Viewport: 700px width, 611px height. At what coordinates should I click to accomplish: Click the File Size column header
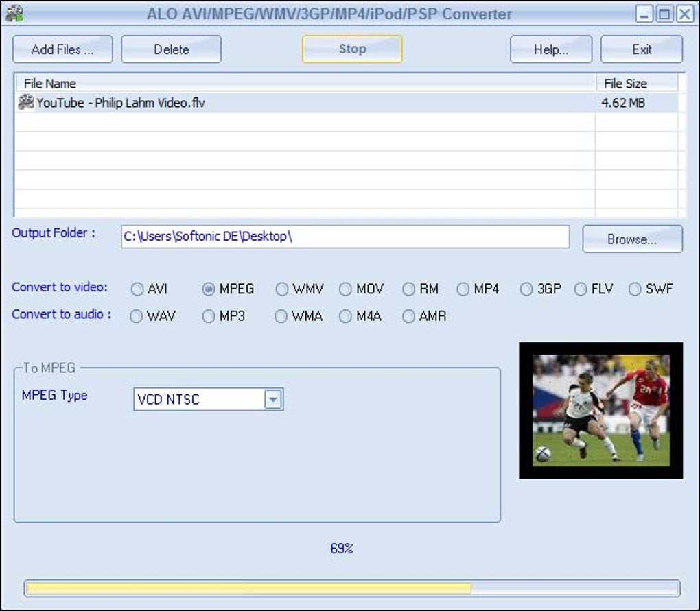coord(637,84)
